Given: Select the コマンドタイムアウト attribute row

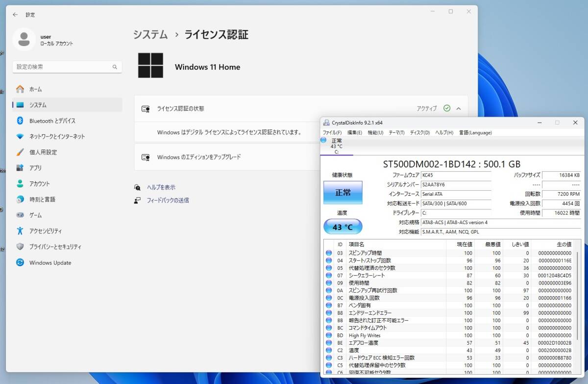Looking at the screenshot, I should pyautogui.click(x=449, y=328).
